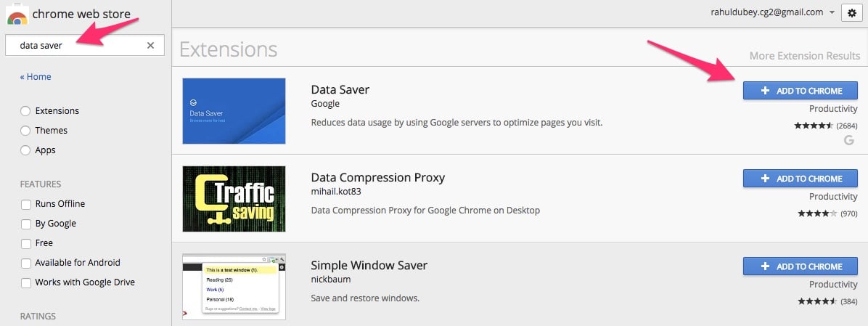Expand the account email dropdown arrow
868x326 pixels.
832,13
